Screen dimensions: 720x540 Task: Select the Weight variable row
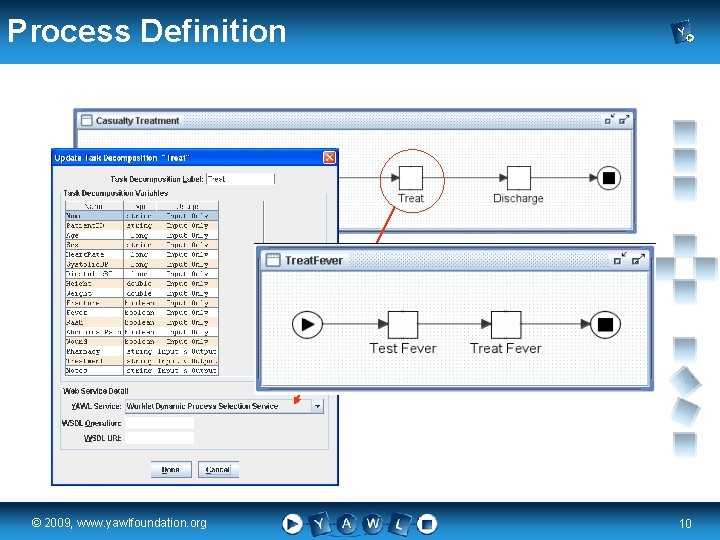(141, 293)
